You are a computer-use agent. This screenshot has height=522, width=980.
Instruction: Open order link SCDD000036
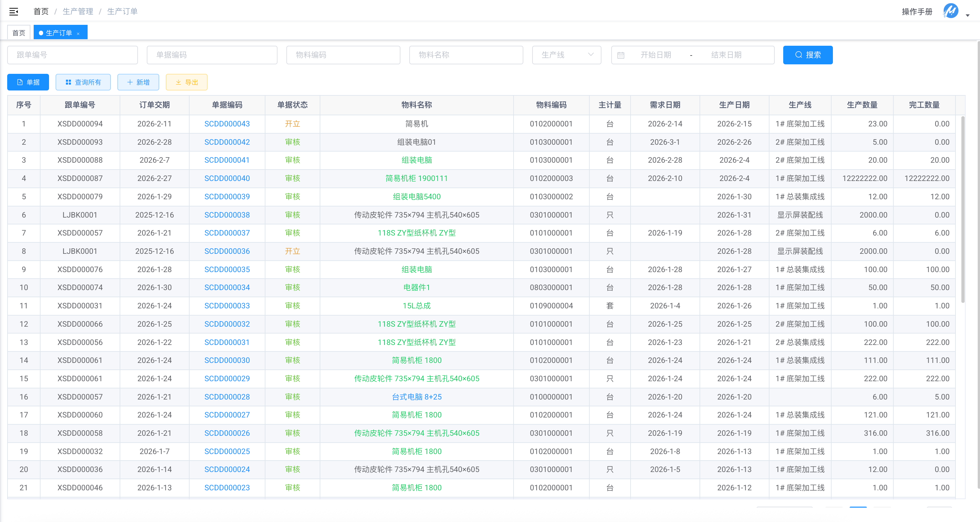click(x=227, y=251)
